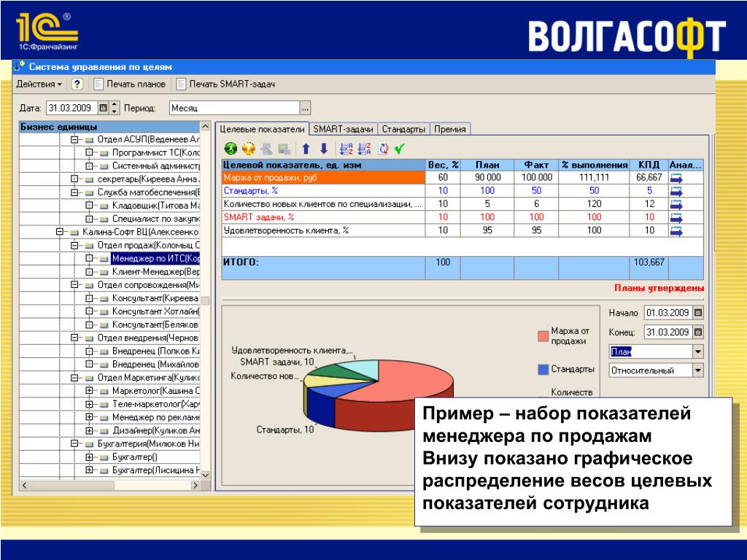
Task: Sort indicators ascending A to Z
Action: pyautogui.click(x=347, y=149)
